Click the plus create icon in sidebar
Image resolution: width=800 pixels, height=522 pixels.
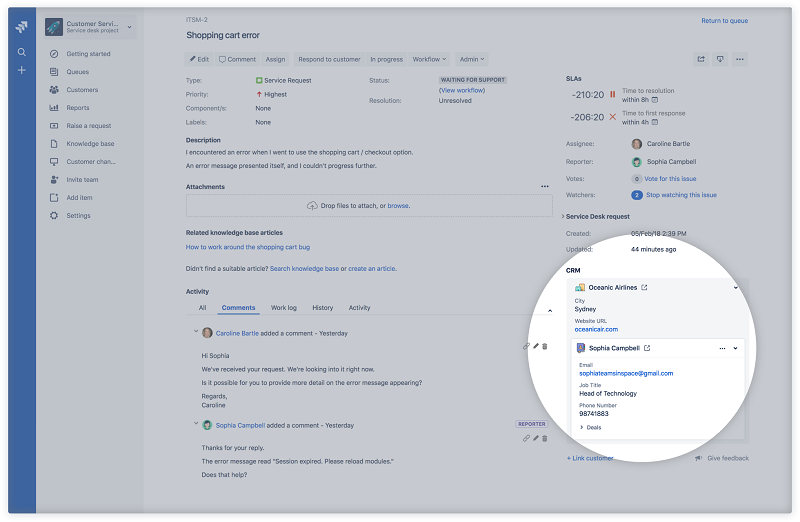pyautogui.click(x=21, y=71)
